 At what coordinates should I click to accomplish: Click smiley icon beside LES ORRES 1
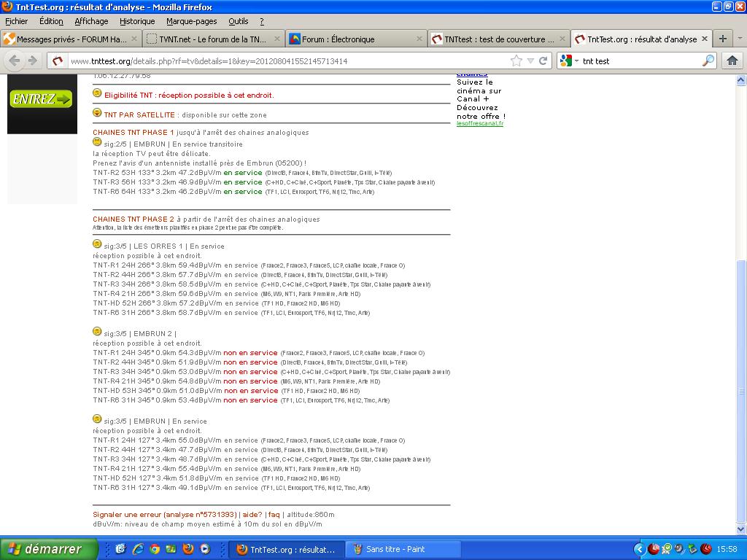coord(97,244)
